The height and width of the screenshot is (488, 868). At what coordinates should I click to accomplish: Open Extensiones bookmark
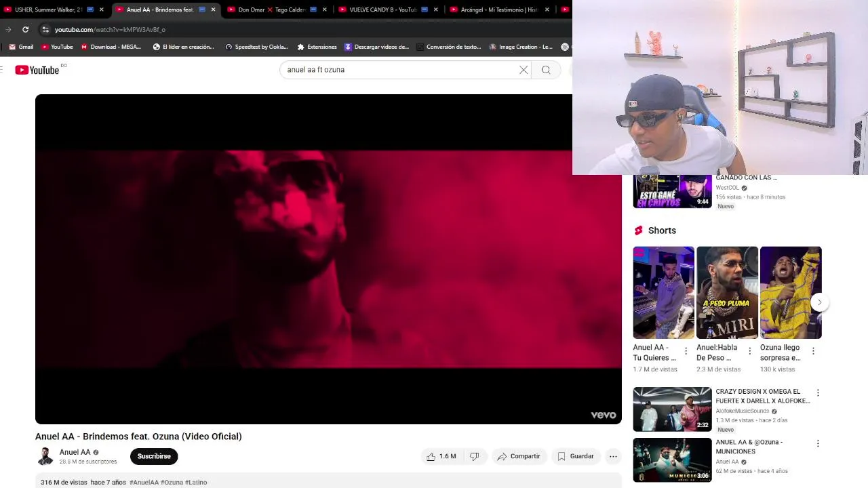(317, 47)
